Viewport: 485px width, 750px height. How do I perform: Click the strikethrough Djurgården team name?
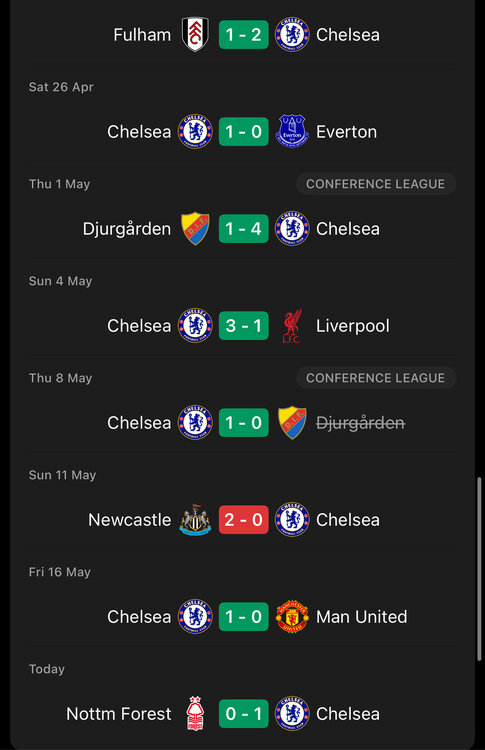point(361,423)
